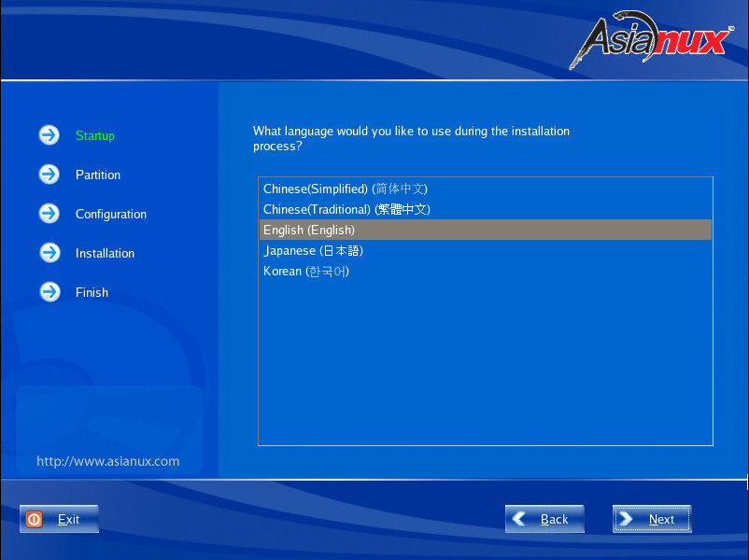Viewport: 749px width, 560px height.
Task: Exit the installer
Action: coord(59,519)
